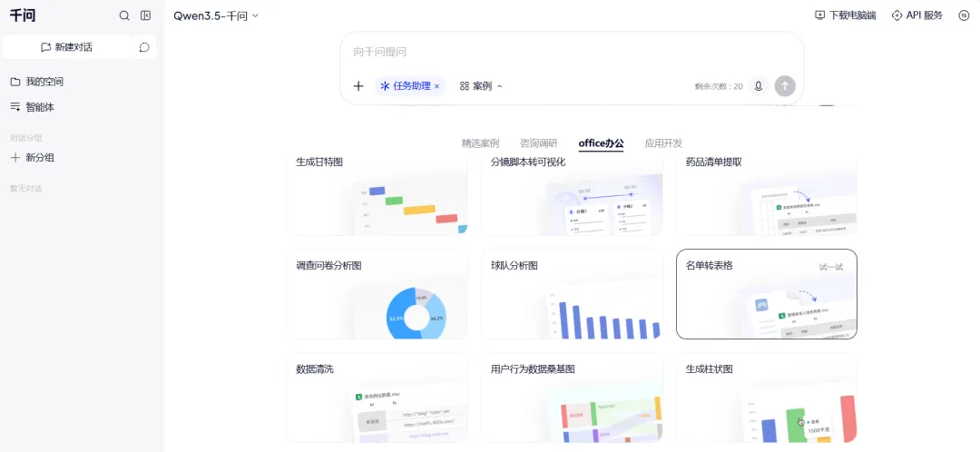Start a new chat with 新建对话
Image resolution: width=980 pixels, height=452 pixels.
click(x=66, y=47)
